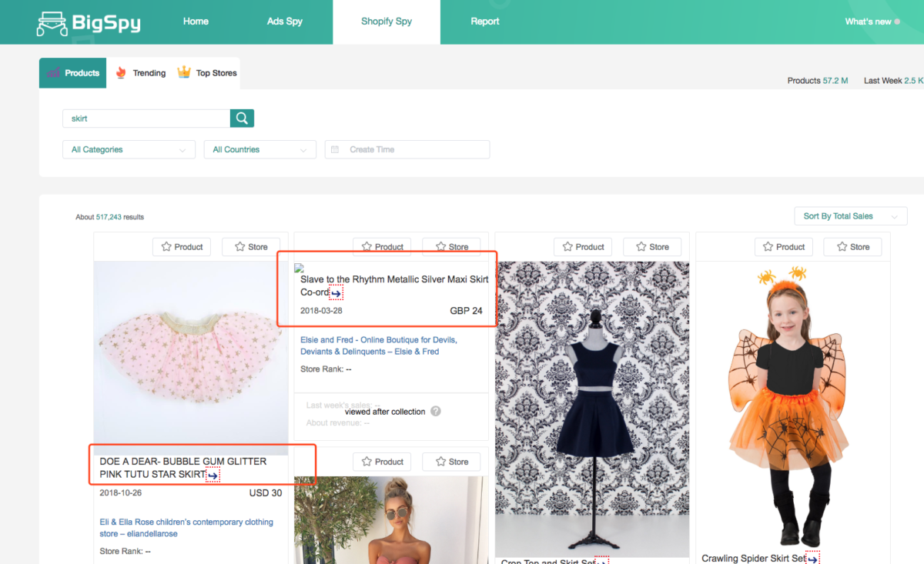924x564 pixels.
Task: Click the share arrow after 'Crawling Spider Skirt Set'
Action: [x=812, y=559]
